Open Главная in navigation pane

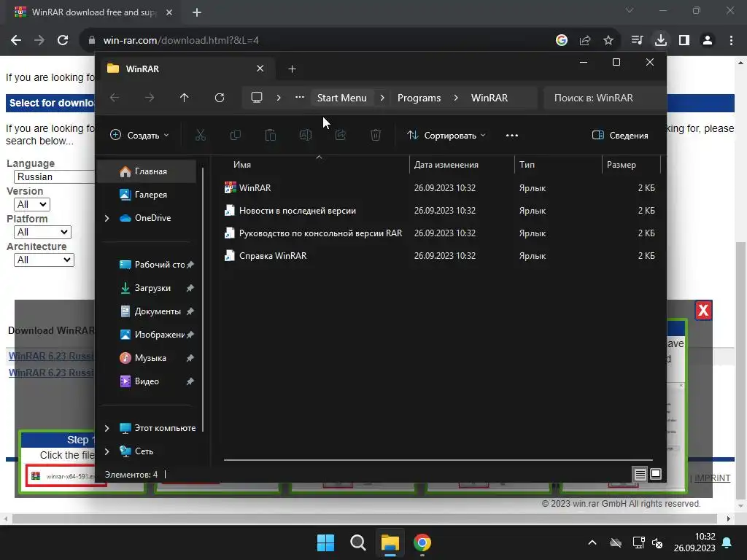tap(147, 171)
